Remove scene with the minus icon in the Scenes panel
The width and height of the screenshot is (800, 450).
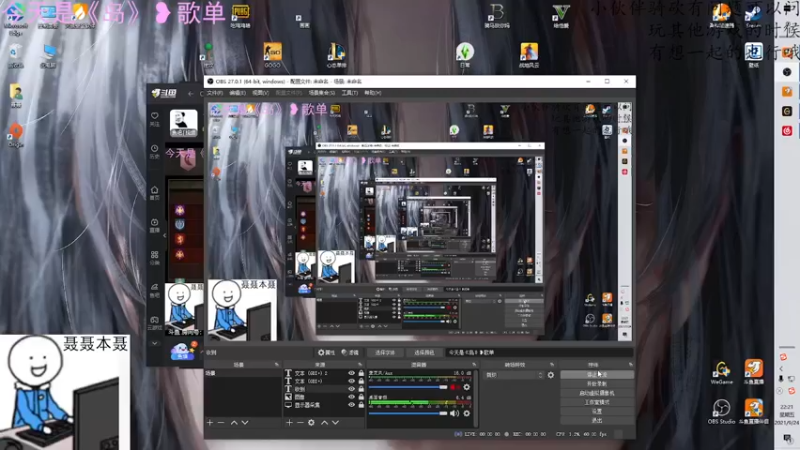[x=221, y=422]
